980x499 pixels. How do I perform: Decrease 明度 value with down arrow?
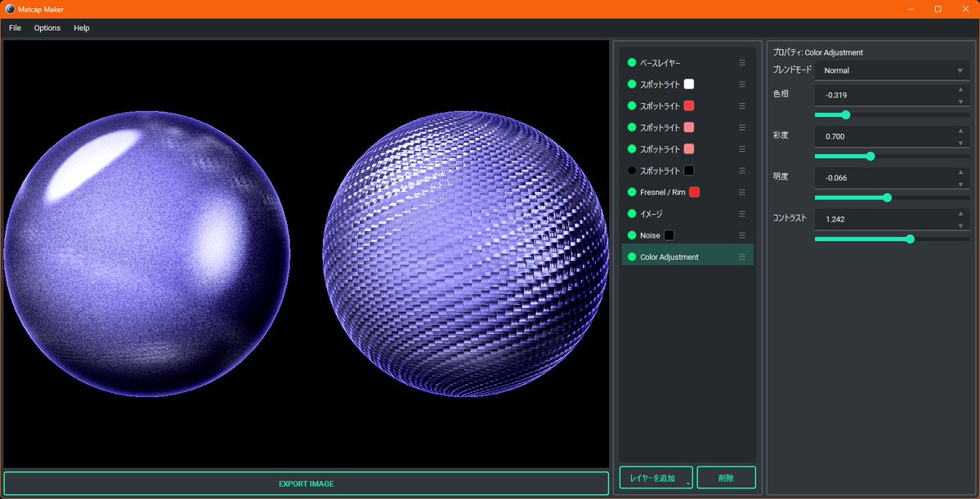coord(960,185)
